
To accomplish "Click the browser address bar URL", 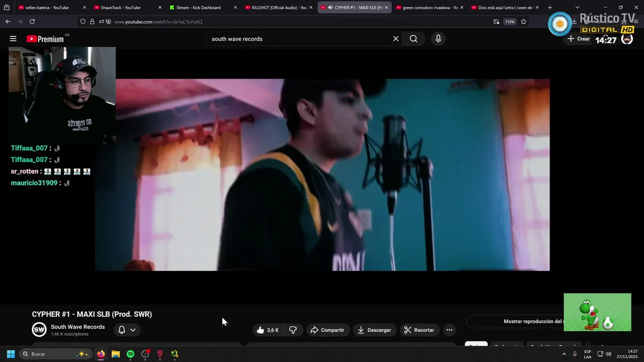I will (158, 22).
